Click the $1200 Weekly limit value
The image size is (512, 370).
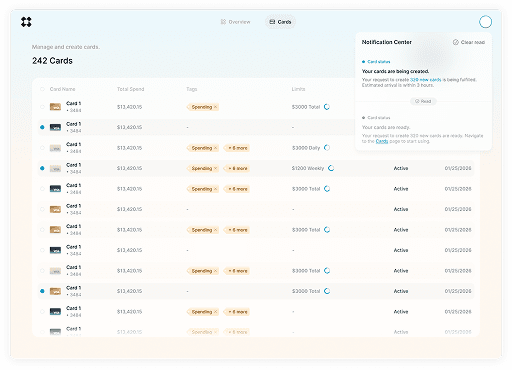308,168
